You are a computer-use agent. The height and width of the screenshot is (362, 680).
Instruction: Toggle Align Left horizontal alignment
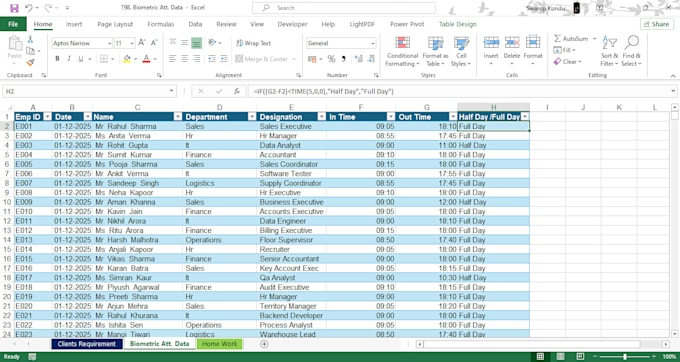173,59
